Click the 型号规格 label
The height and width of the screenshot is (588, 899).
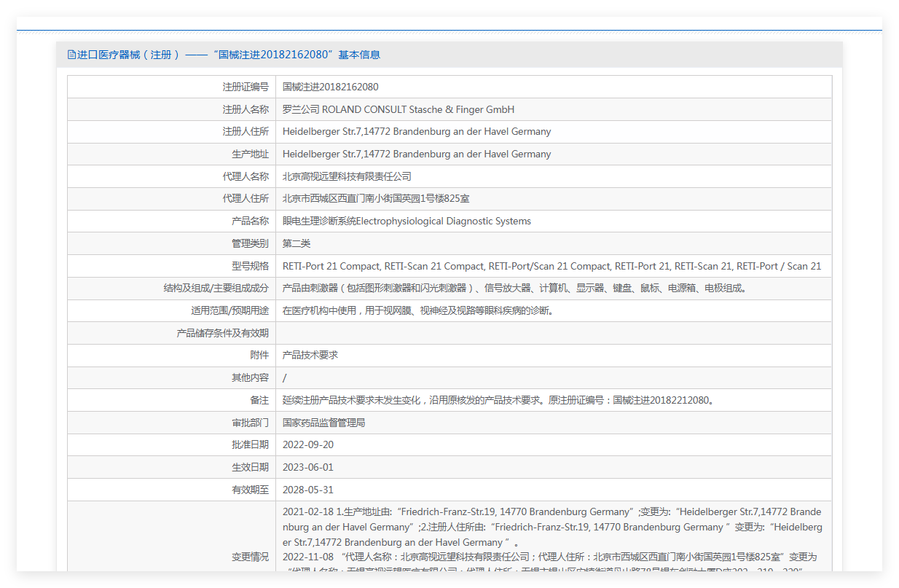point(250,266)
